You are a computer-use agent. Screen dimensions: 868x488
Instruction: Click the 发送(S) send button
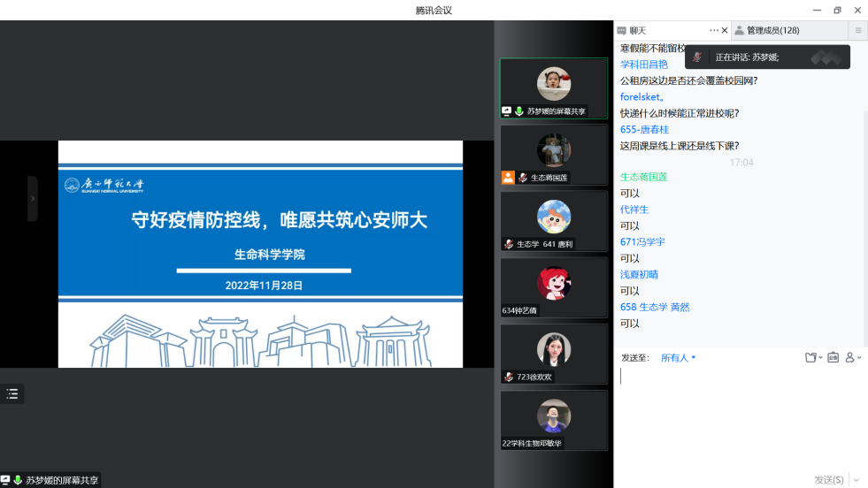pos(828,479)
